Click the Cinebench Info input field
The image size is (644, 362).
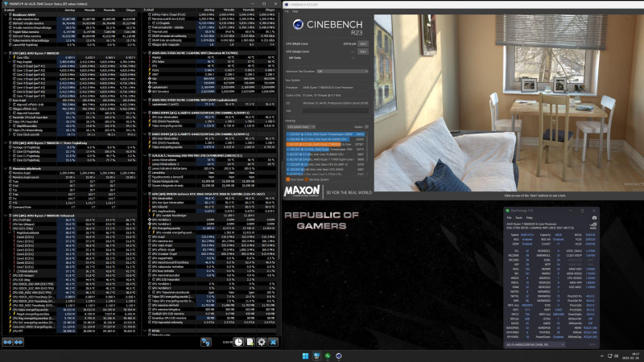pos(335,111)
